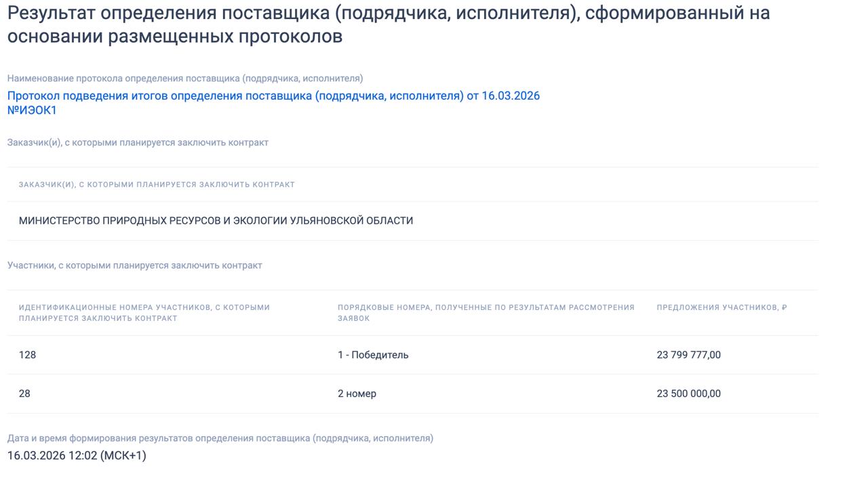Click the 'Порядковые номера' column header
This screenshot has height=487, width=868.
point(486,313)
